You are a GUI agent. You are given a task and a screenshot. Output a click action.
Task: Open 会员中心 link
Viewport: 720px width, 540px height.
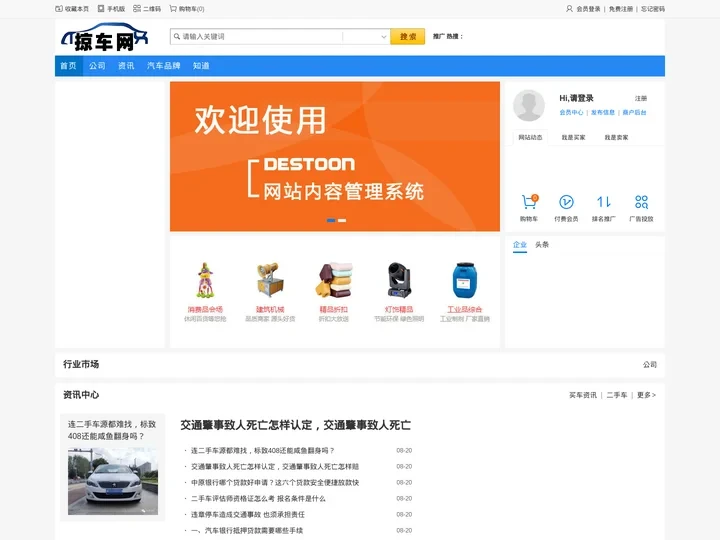pyautogui.click(x=571, y=112)
